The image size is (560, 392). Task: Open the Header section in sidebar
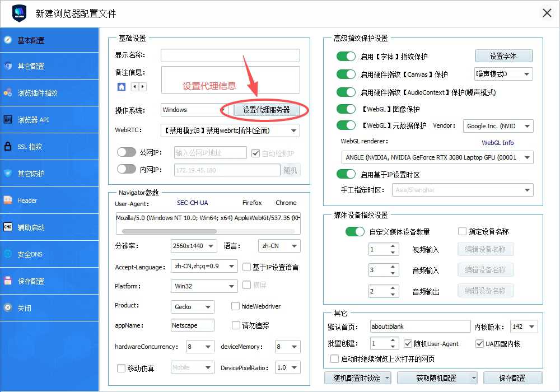[x=27, y=200]
